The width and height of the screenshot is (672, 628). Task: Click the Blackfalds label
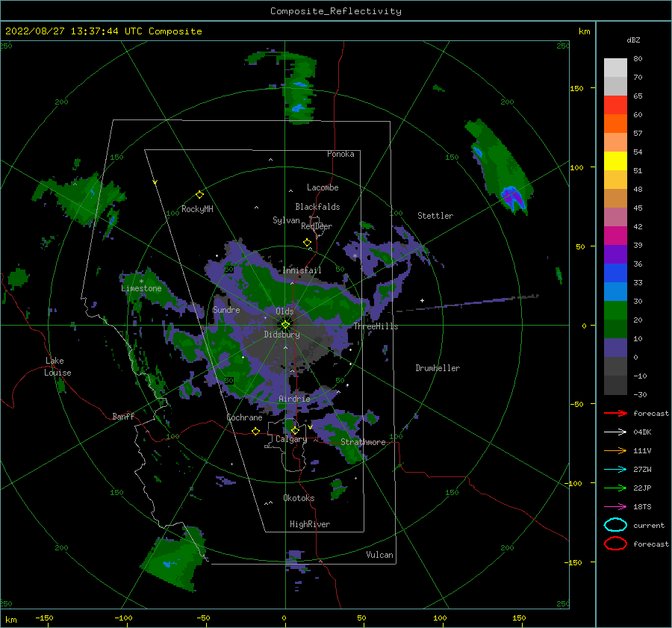point(317,207)
